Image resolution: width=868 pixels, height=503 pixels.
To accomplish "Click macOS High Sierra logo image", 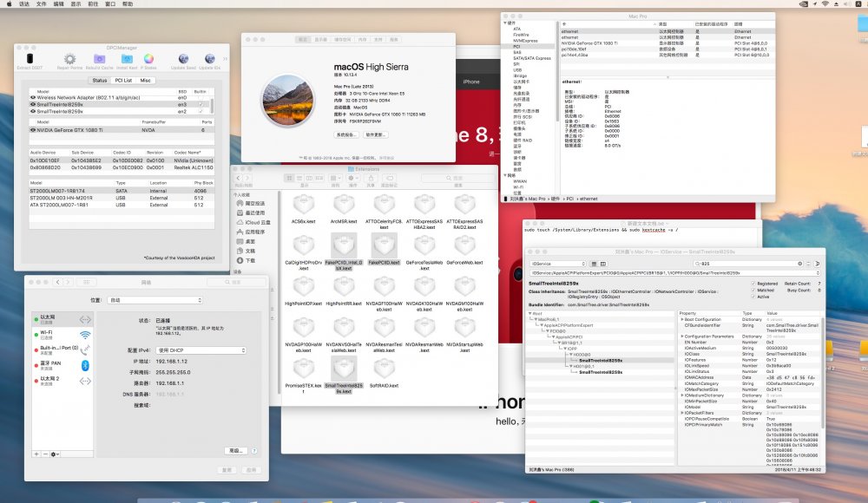I will [288, 101].
